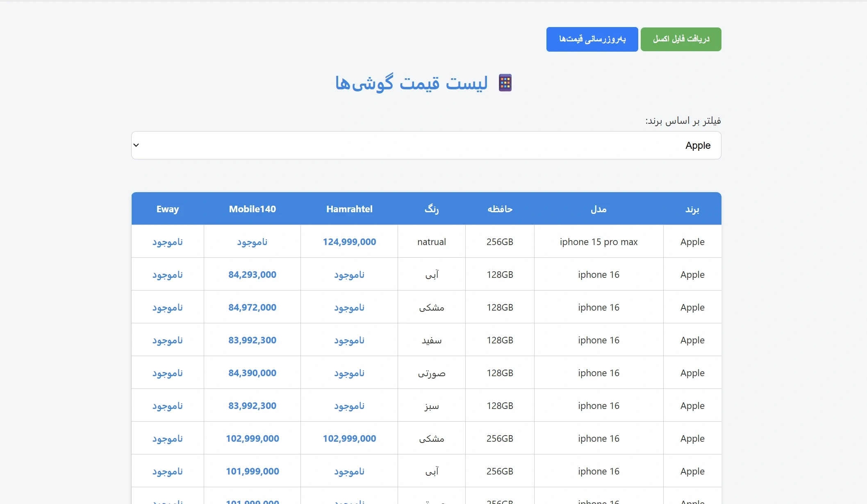This screenshot has height=504, width=867.
Task: Click 83,992,300 price in سبز row
Action: click(253, 406)
